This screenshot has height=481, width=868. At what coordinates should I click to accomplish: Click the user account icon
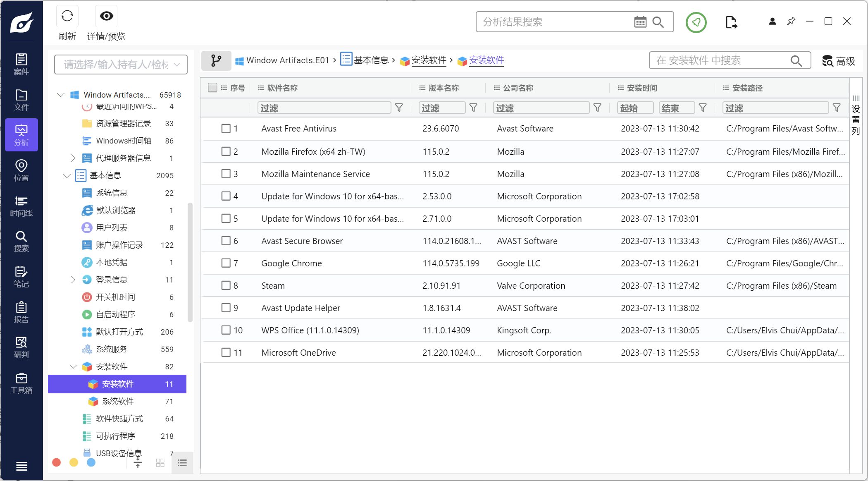(772, 21)
